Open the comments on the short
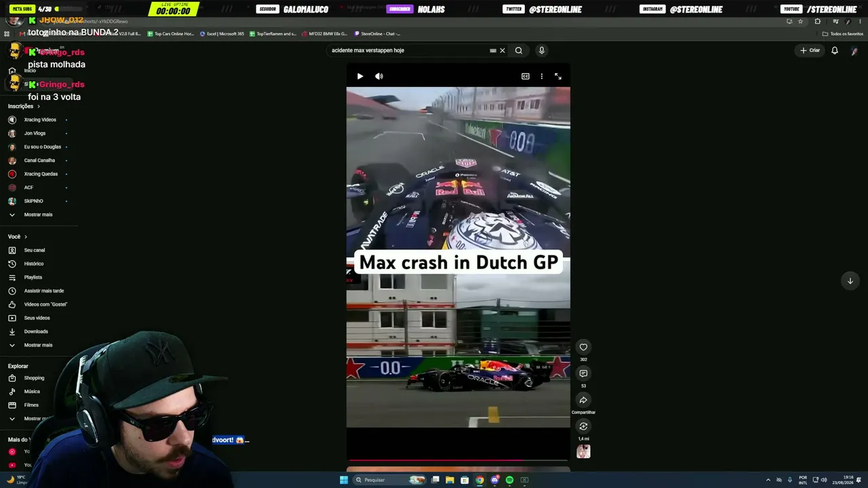 point(583,373)
